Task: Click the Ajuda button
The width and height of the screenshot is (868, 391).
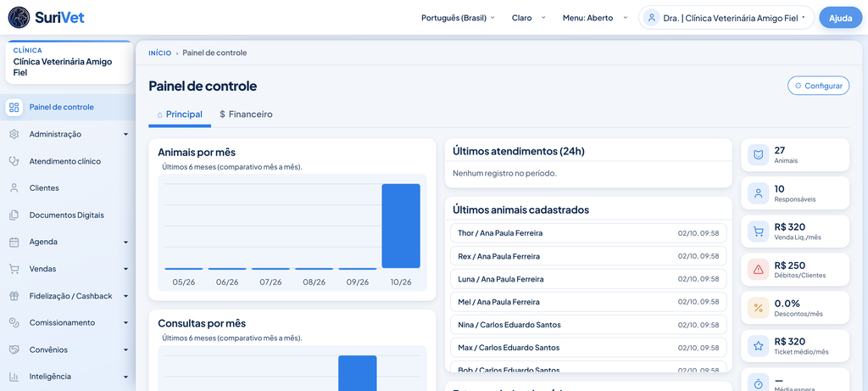Action: (x=840, y=18)
